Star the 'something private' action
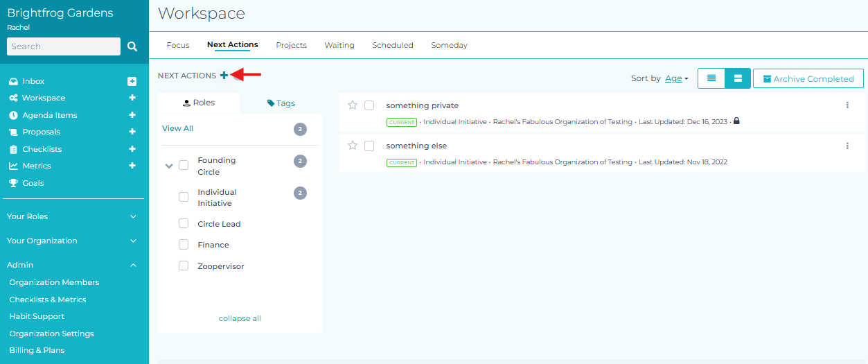This screenshot has height=364, width=868. pos(353,105)
